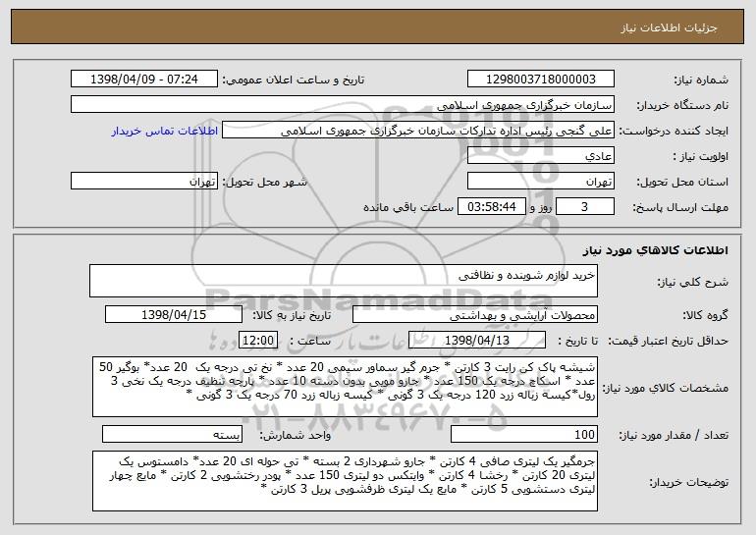
Task: Click the شرح کلی نیاز text box
Action: pos(344,281)
